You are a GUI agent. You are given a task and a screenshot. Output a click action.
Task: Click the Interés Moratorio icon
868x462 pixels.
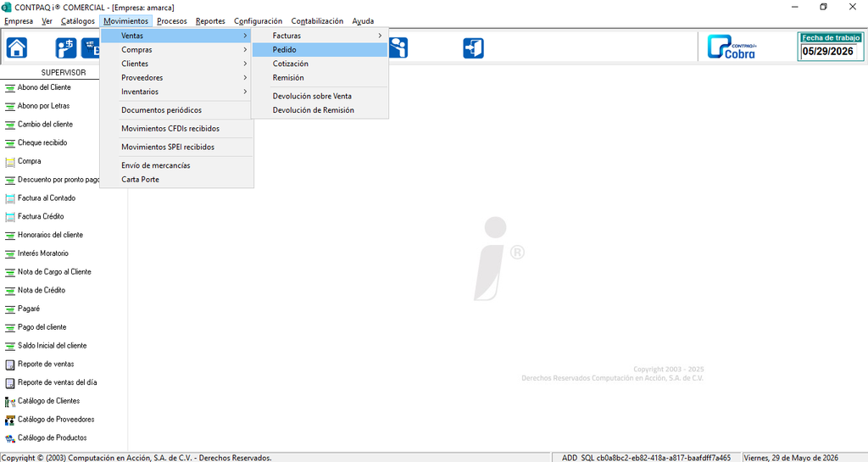click(x=10, y=253)
